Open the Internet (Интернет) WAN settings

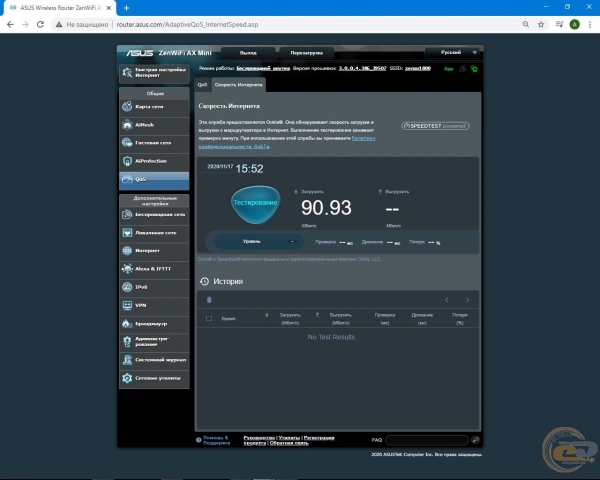tap(154, 251)
